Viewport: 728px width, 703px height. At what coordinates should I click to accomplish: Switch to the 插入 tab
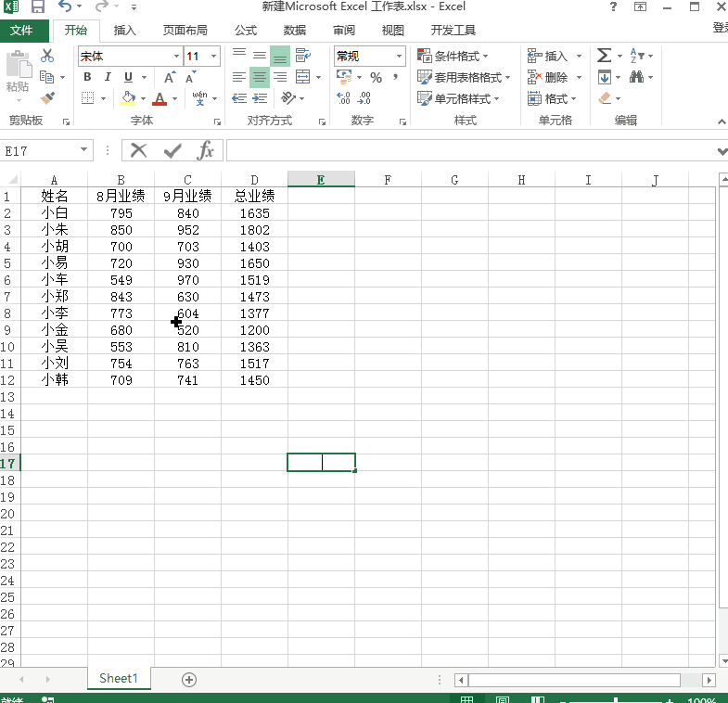pos(125,31)
